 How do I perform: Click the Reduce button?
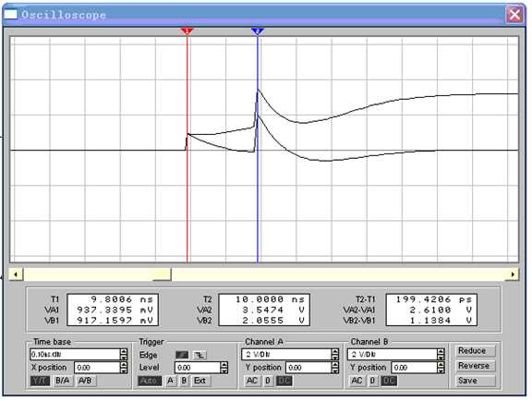(475, 351)
